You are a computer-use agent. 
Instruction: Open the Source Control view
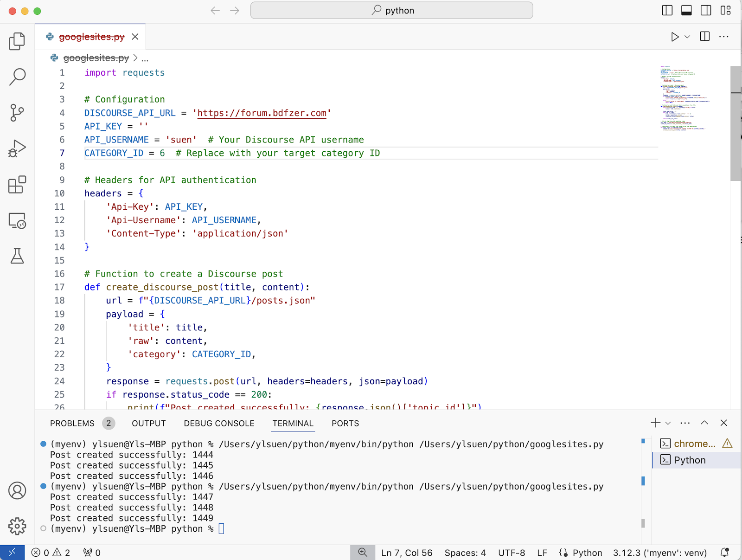point(17,113)
